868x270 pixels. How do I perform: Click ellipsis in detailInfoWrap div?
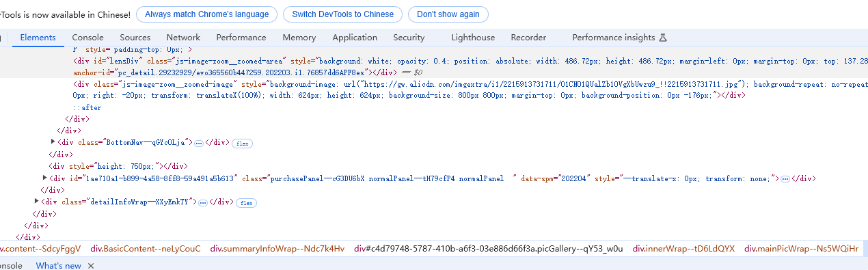(203, 202)
